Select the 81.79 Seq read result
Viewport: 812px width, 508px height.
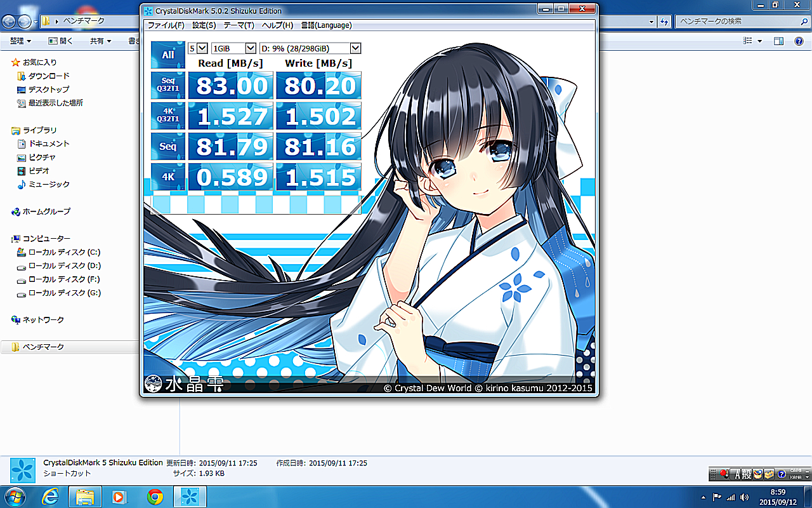[x=230, y=146]
